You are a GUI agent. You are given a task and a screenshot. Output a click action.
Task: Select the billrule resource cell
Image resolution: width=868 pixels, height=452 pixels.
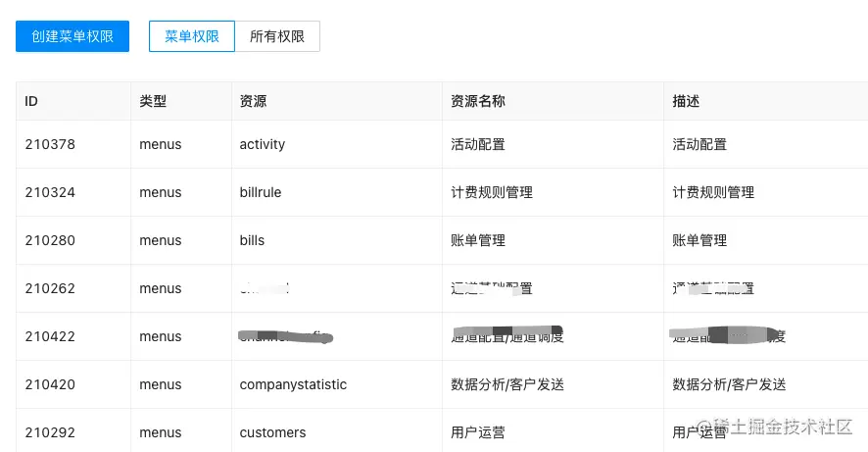point(261,192)
